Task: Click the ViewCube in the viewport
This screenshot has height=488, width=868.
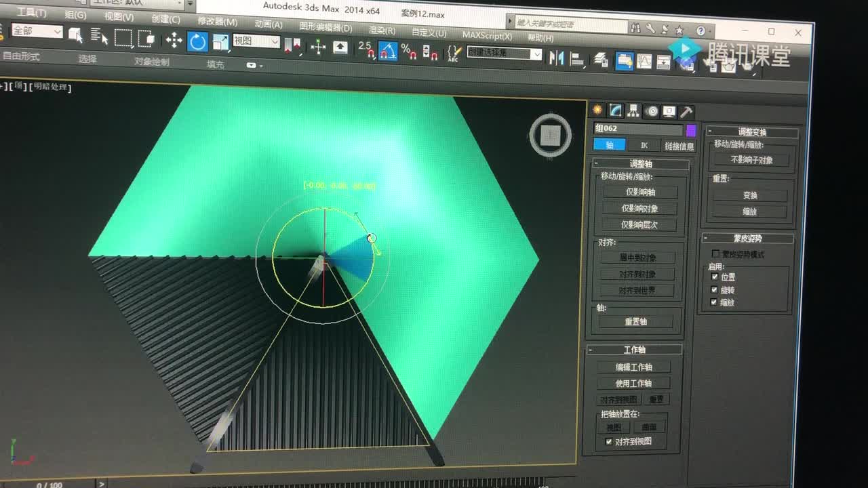Action: (551, 136)
